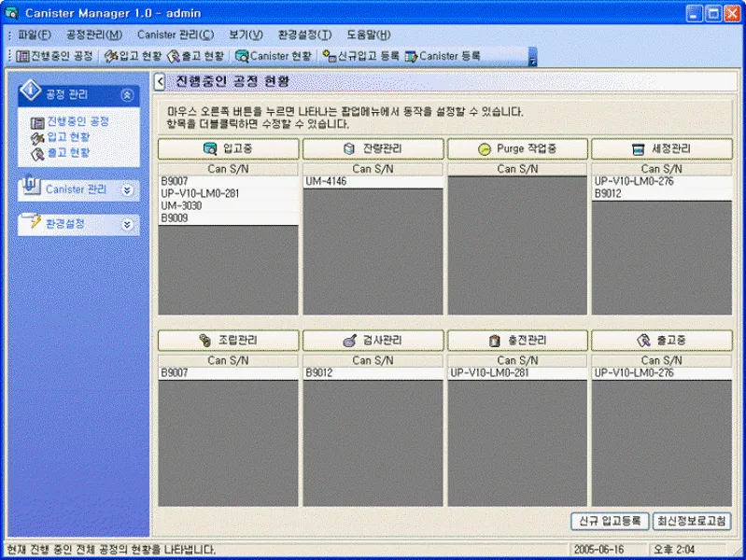Open the 입고 현황 sidebar link

[x=68, y=137]
